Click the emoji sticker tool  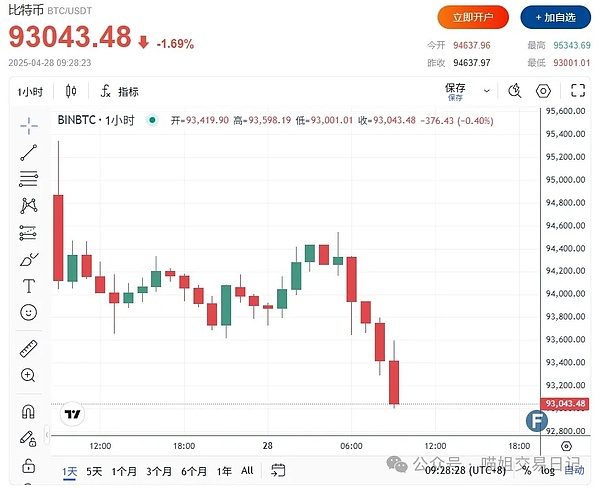28,312
